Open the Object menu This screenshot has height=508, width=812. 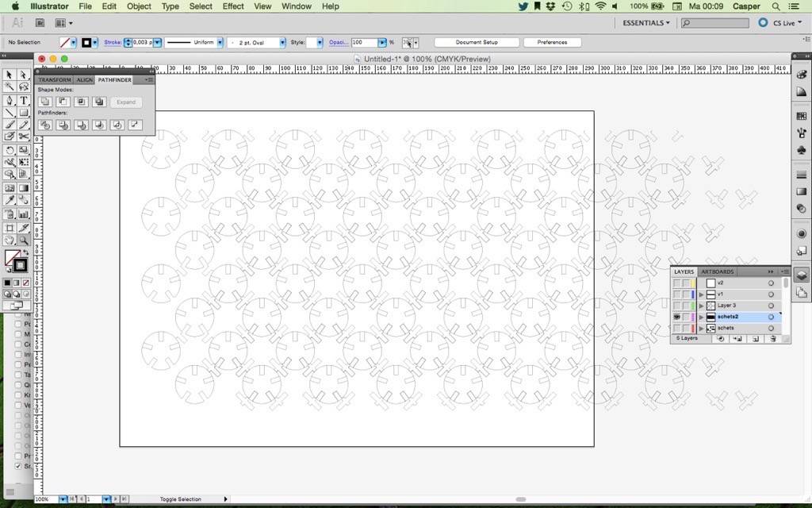(x=139, y=6)
